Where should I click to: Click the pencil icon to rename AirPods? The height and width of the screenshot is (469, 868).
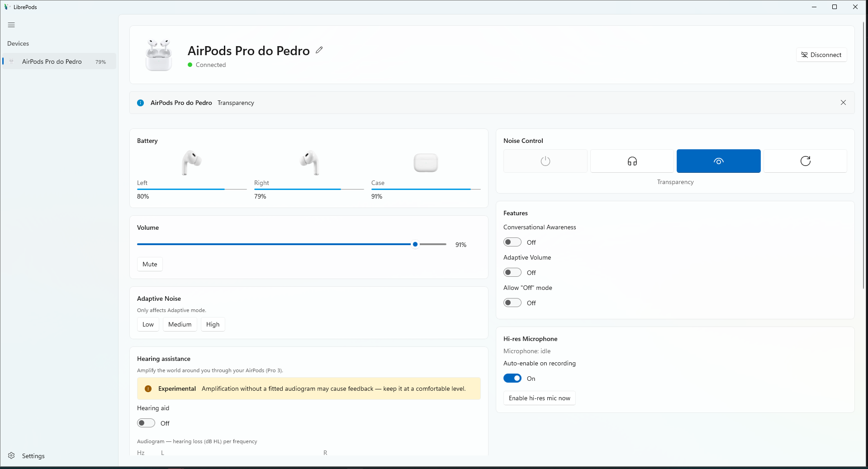[x=319, y=50]
